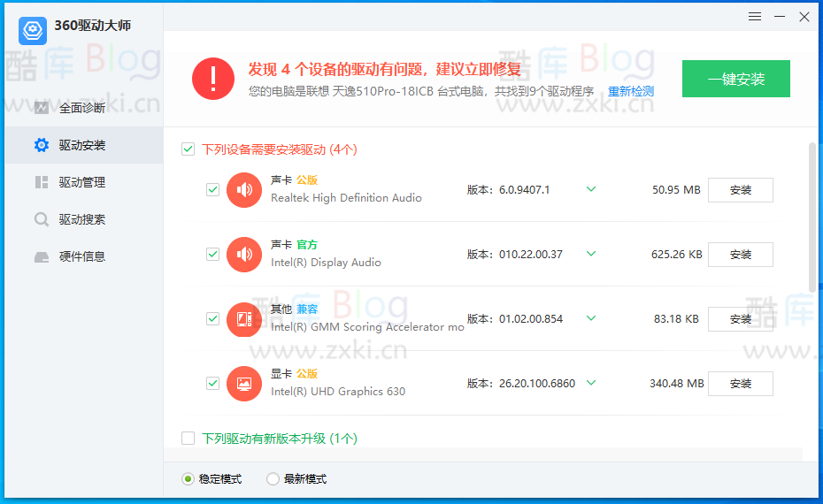The height and width of the screenshot is (504, 823).
Task: Click Realtek High Definition Audio speaker icon
Action: [244, 190]
